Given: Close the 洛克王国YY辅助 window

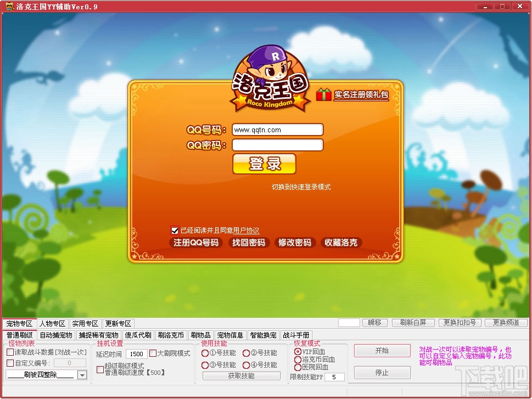Looking at the screenshot, I should pyautogui.click(x=520, y=6).
